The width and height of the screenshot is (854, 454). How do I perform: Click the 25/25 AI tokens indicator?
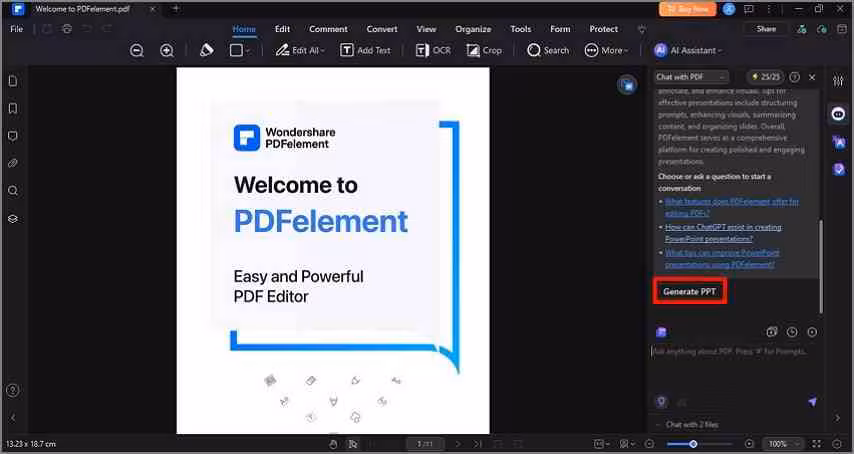coord(766,77)
